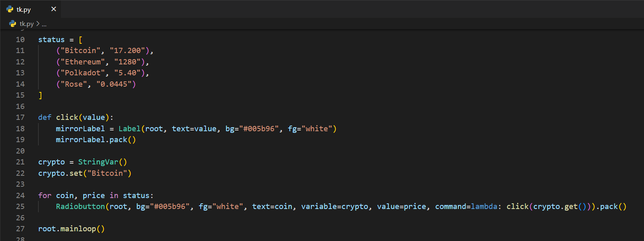The image size is (644, 241).
Task: Click the Label class name on line 18
Action: coord(129,129)
